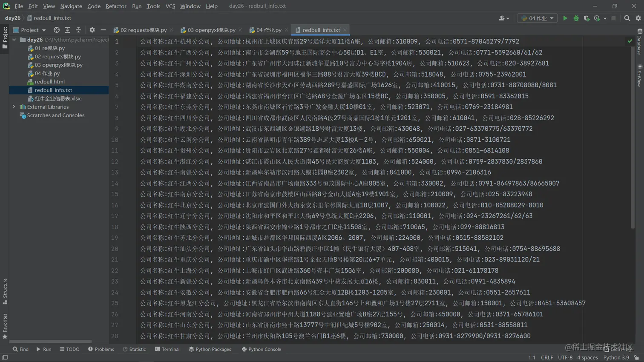Click day26 breadcrumb in navigation bar

pyautogui.click(x=12, y=18)
